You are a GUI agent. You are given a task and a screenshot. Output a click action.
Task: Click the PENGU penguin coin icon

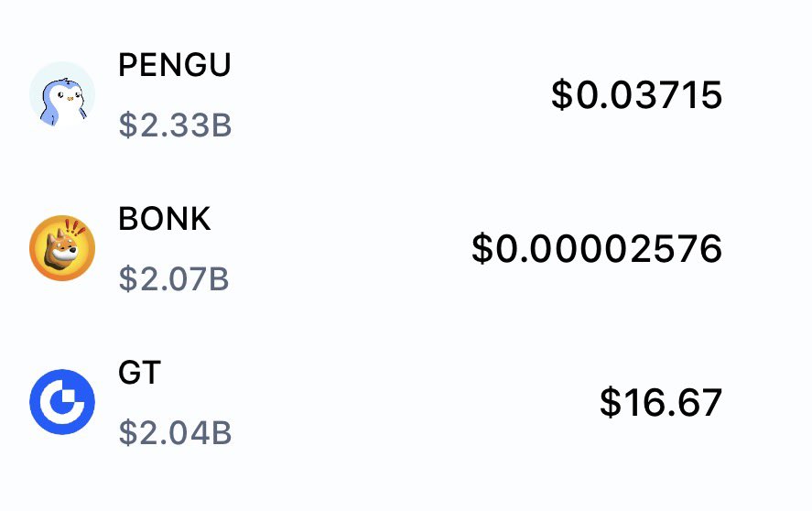62,94
